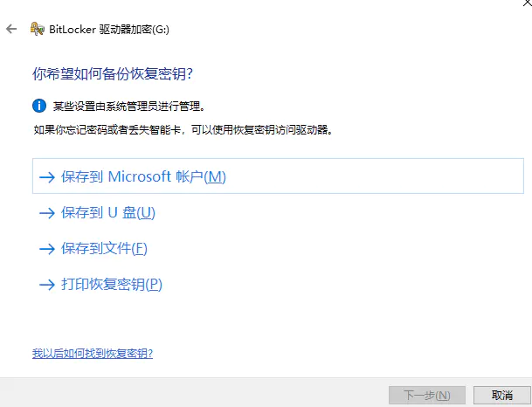The image size is (532, 407).
Task: Choose 打印恢复密钥(P) option
Action: (112, 284)
